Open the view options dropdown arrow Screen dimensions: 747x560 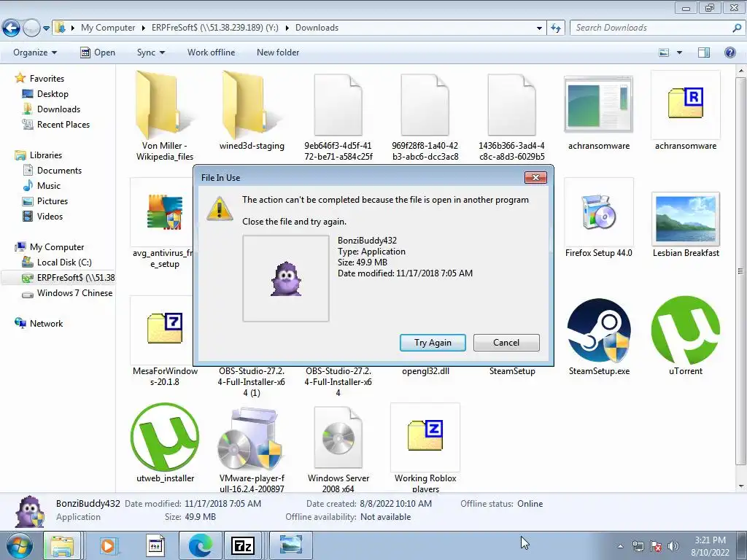tap(679, 52)
